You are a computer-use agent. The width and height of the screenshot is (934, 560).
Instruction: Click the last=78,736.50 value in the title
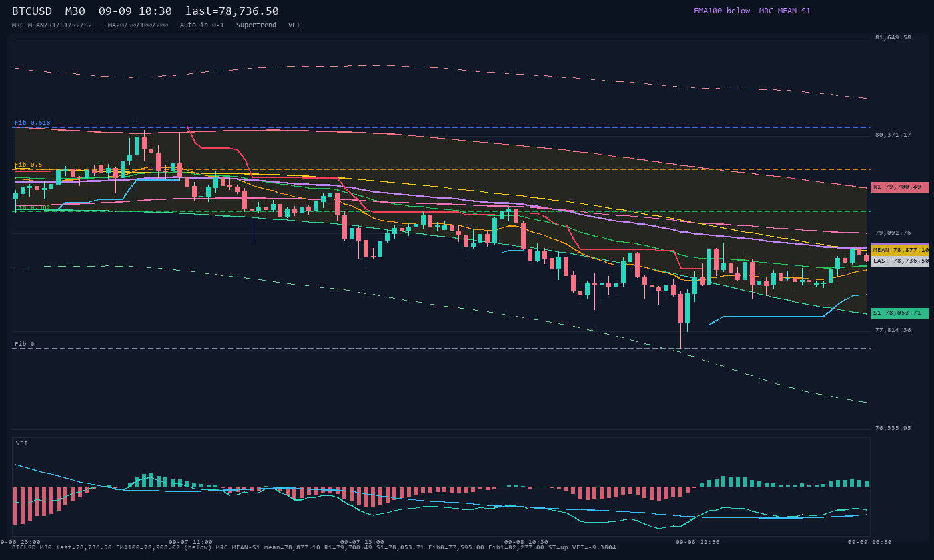232,11
